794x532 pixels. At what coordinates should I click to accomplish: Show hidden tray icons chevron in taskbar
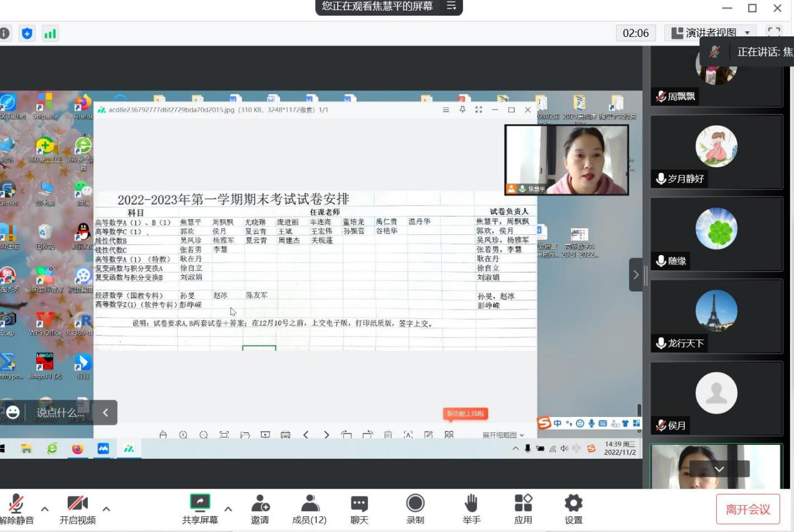[516, 448]
